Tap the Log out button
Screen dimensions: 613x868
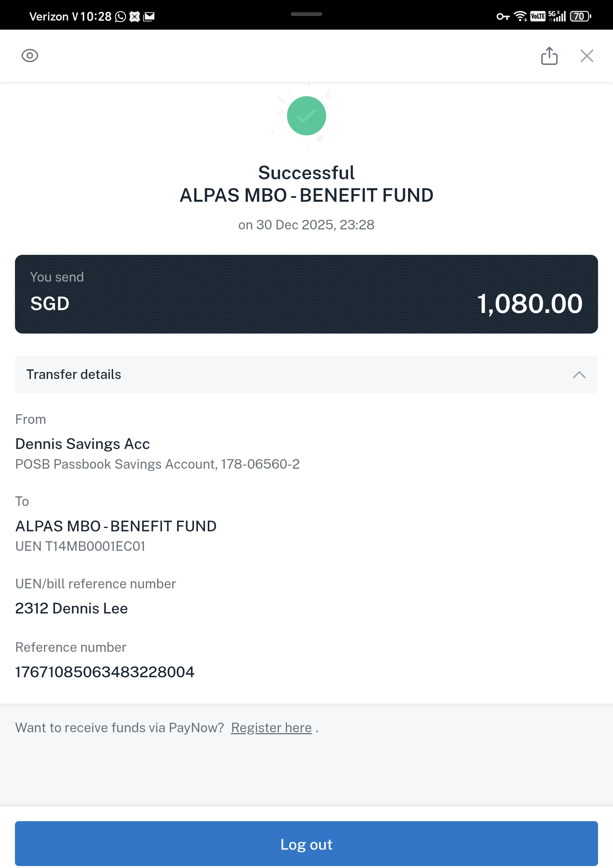pyautogui.click(x=306, y=844)
